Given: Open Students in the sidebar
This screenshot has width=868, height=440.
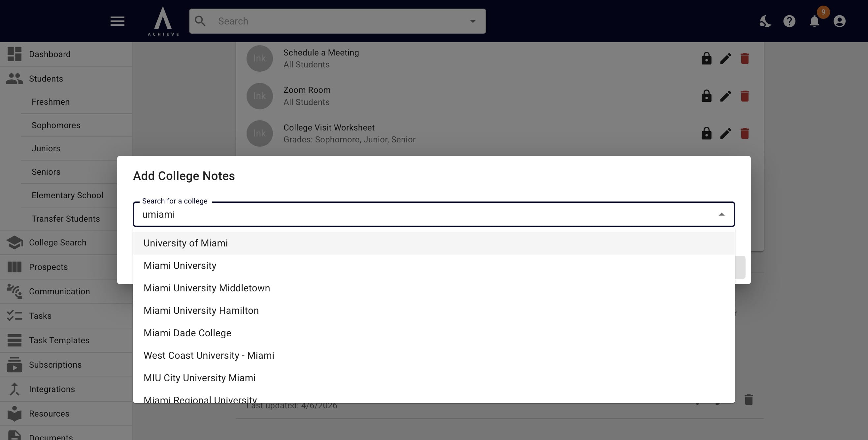Looking at the screenshot, I should point(66,79).
